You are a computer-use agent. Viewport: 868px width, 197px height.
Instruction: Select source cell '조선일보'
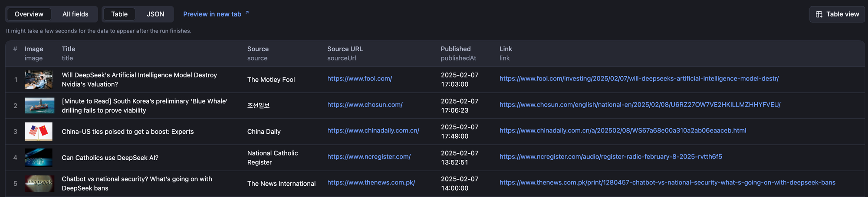click(258, 106)
